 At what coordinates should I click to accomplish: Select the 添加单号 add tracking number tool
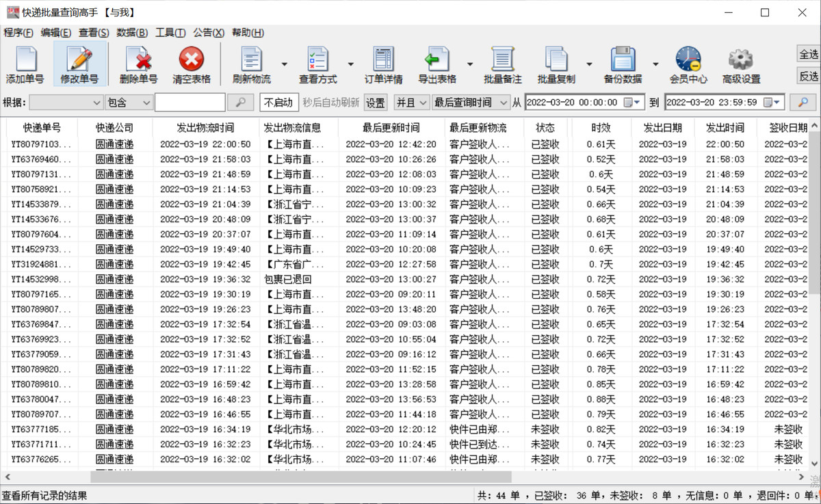pyautogui.click(x=25, y=64)
